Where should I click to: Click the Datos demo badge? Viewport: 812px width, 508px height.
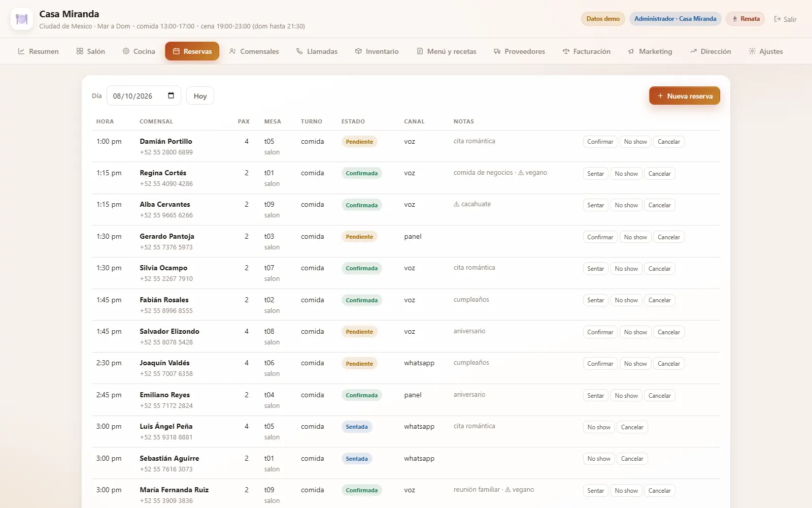[x=603, y=19]
